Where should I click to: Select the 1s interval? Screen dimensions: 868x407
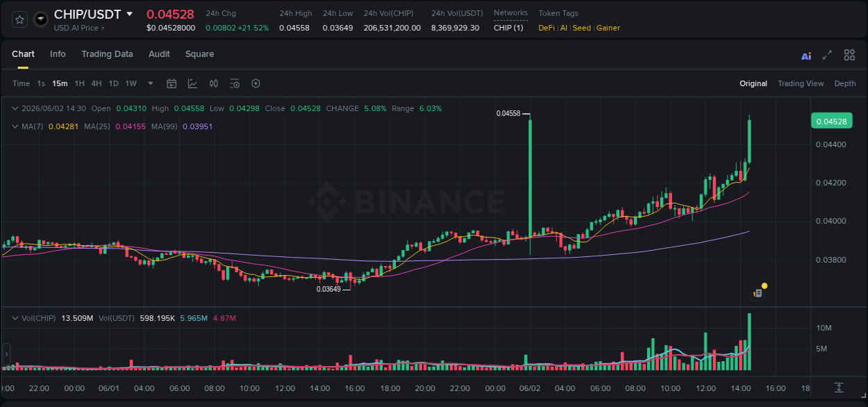[x=41, y=83]
